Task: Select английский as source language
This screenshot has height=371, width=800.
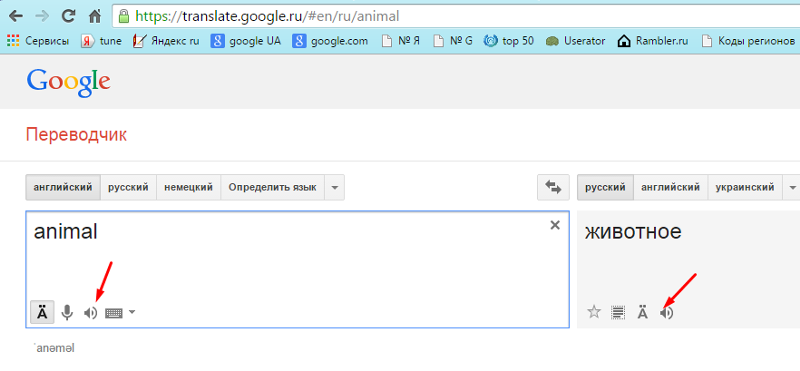Action: 63,187
